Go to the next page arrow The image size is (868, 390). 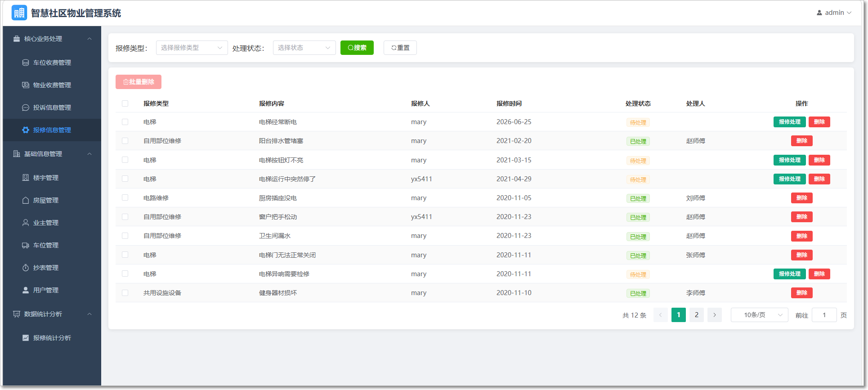[x=715, y=315]
